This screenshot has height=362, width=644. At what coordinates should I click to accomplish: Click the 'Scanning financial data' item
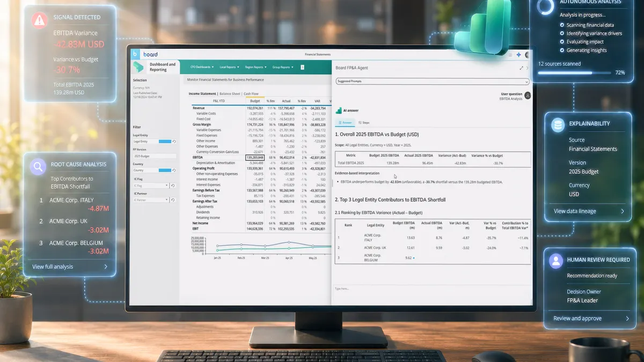click(590, 25)
